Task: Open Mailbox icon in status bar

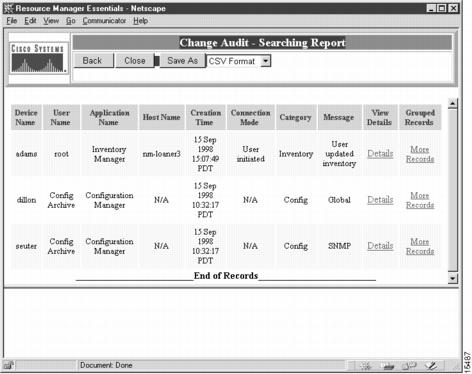Action: pos(388,366)
